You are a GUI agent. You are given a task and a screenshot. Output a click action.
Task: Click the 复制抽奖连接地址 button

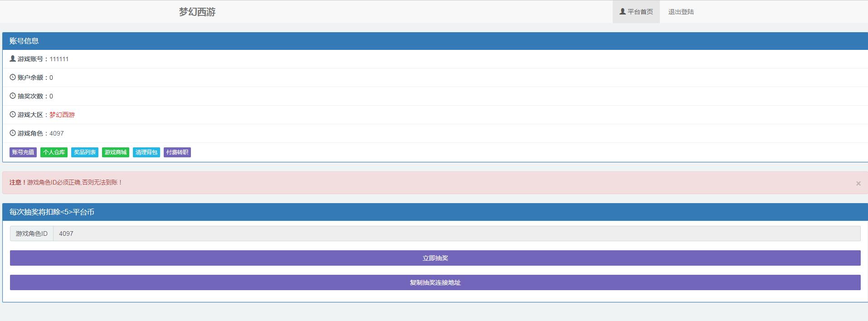(435, 282)
